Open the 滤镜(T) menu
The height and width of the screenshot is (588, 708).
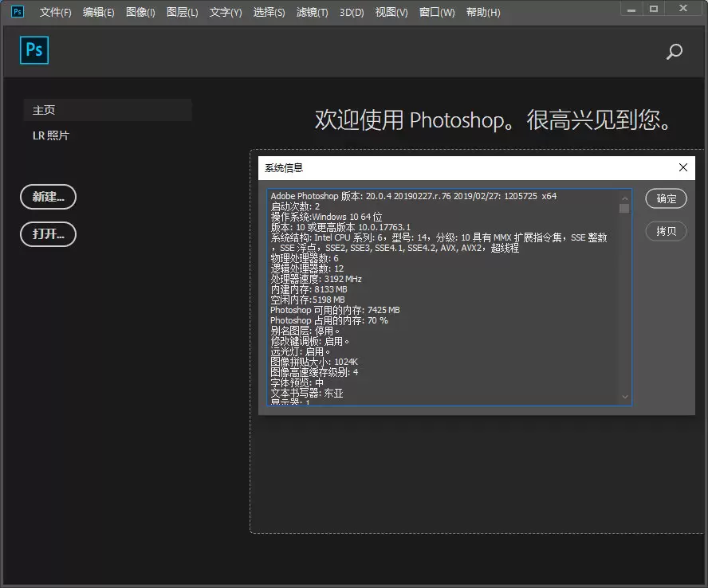tap(312, 12)
